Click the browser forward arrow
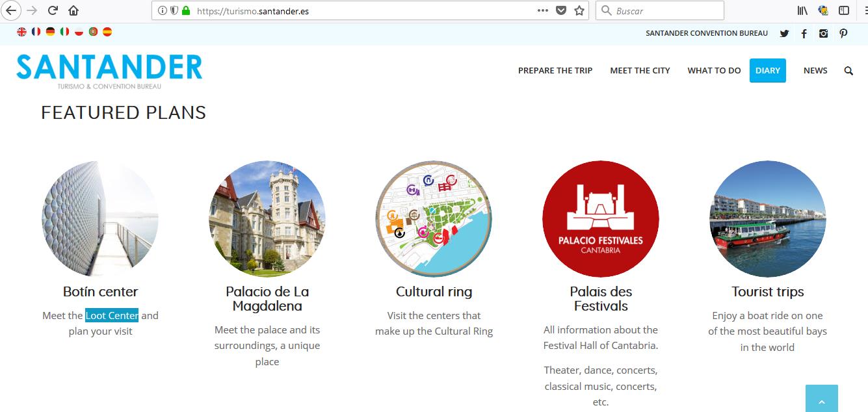Viewport: 868px width, 412px height. 32,10
